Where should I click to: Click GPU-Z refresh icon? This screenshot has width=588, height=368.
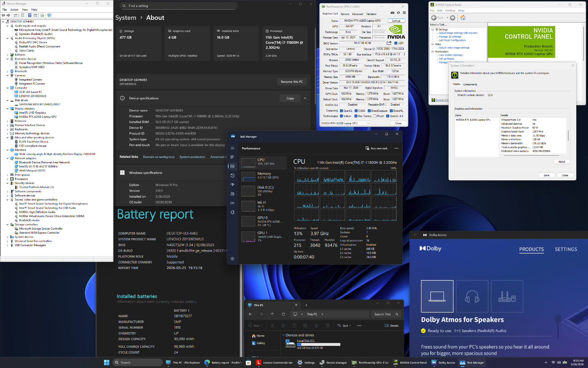[398, 13]
